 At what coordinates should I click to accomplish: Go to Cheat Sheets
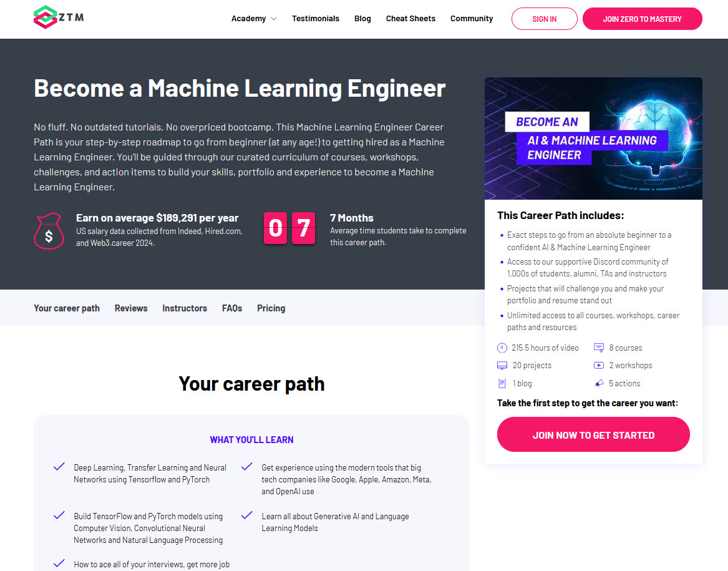410,19
